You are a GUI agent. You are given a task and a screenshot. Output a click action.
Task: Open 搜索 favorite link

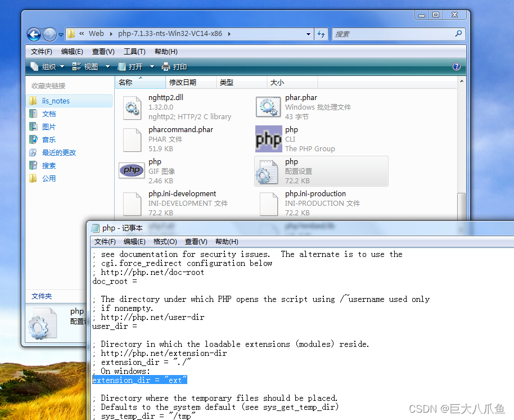pyautogui.click(x=49, y=165)
